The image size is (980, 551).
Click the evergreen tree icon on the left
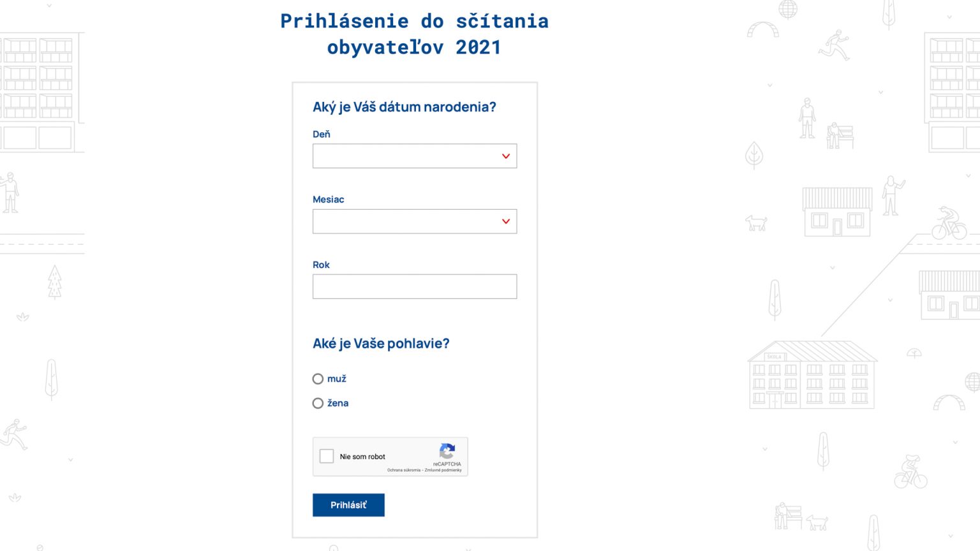[55, 282]
